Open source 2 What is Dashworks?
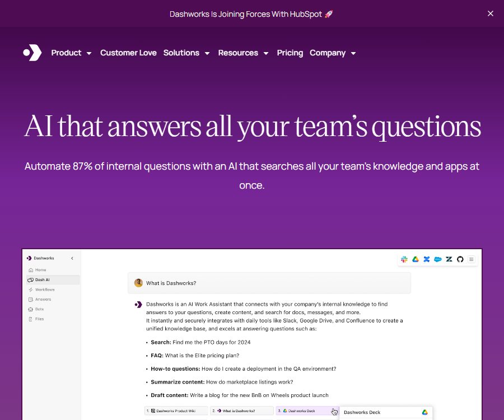This screenshot has height=420, width=504. click(x=242, y=410)
